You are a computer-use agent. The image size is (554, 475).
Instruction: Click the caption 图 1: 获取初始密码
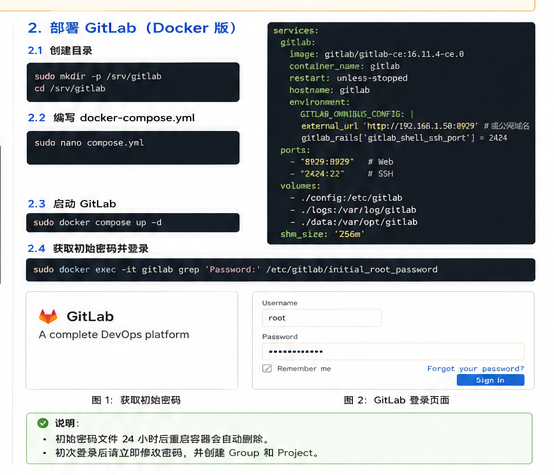(136, 400)
